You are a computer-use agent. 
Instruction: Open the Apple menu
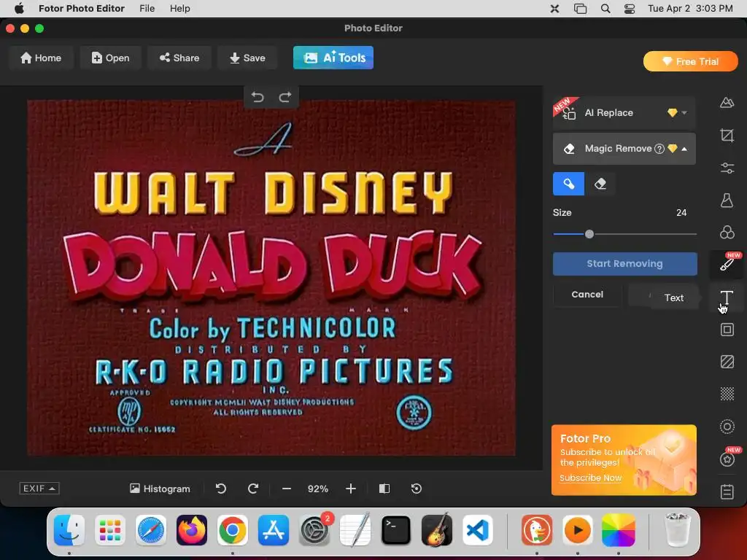tap(19, 8)
